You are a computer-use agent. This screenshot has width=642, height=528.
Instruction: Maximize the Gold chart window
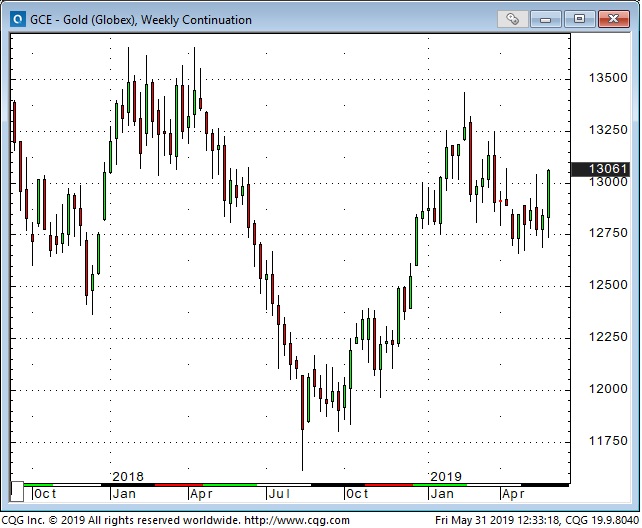(579, 19)
